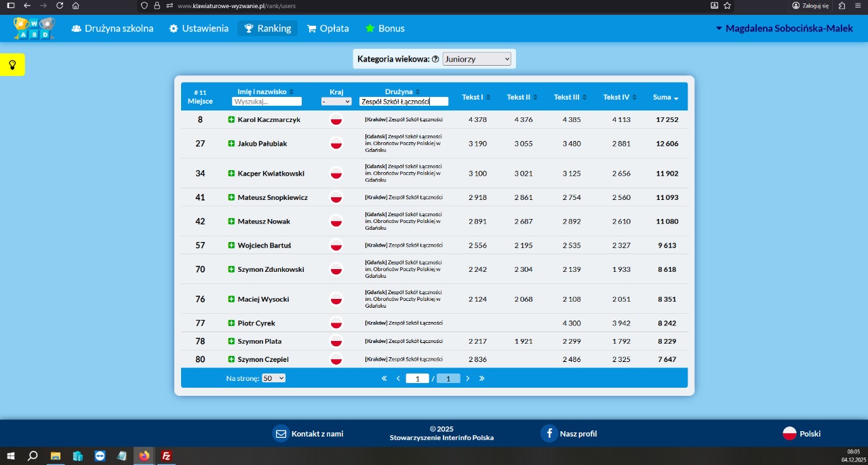Image resolution: width=868 pixels, height=465 pixels.
Task: Open FileZilla from the taskbar
Action: (x=166, y=456)
